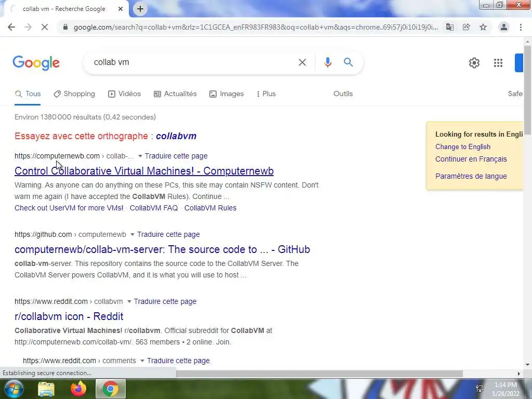Image resolution: width=532 pixels, height=399 pixels.
Task: Click the collabvm spelling suggestion
Action: pos(176,136)
